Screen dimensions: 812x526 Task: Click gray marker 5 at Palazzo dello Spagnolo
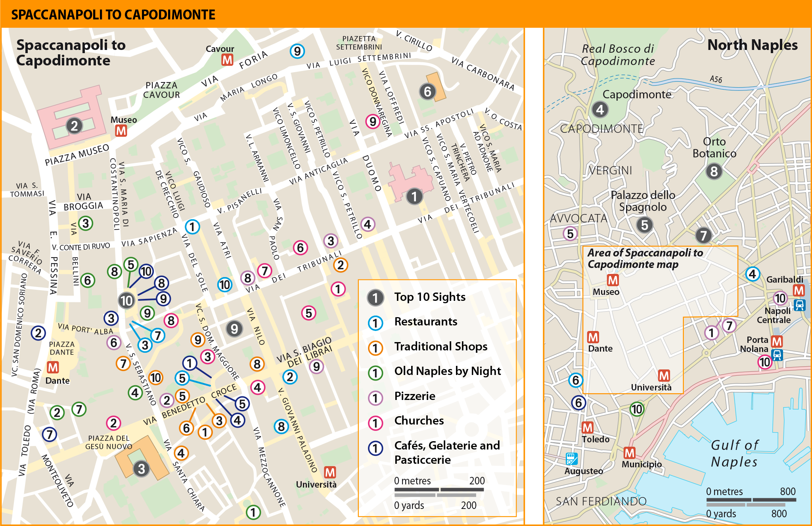[645, 225]
